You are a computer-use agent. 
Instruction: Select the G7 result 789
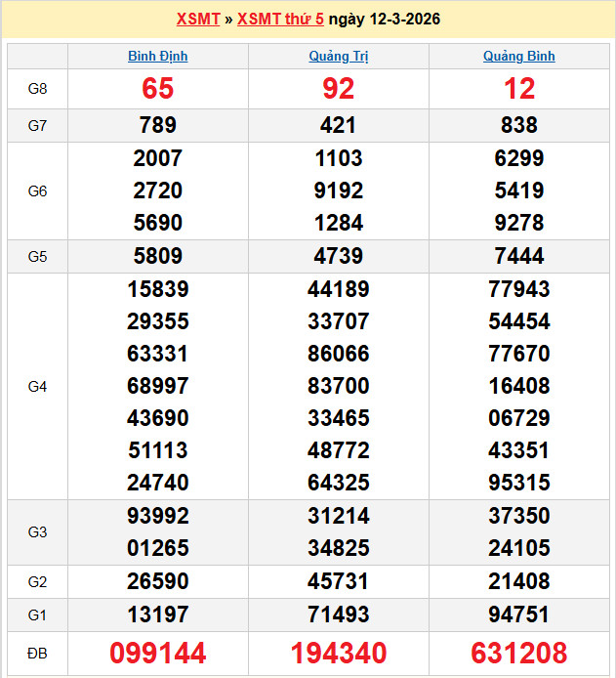(x=158, y=125)
